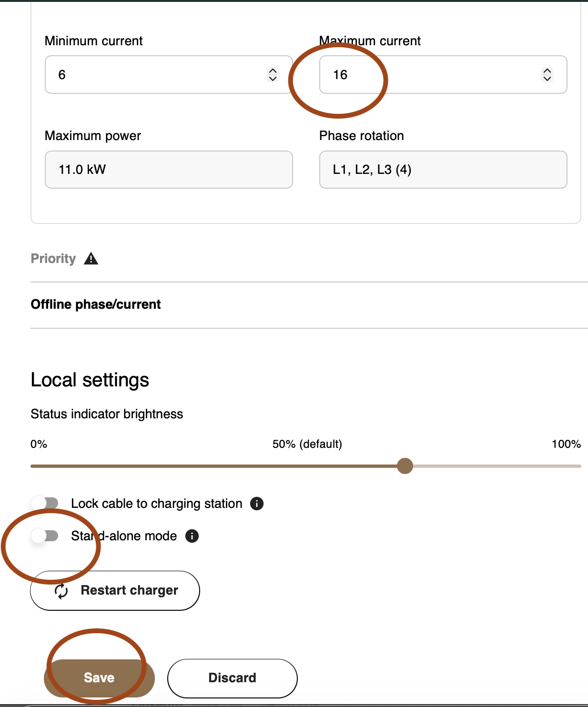Expand the Offline phase/current section

coord(96,304)
